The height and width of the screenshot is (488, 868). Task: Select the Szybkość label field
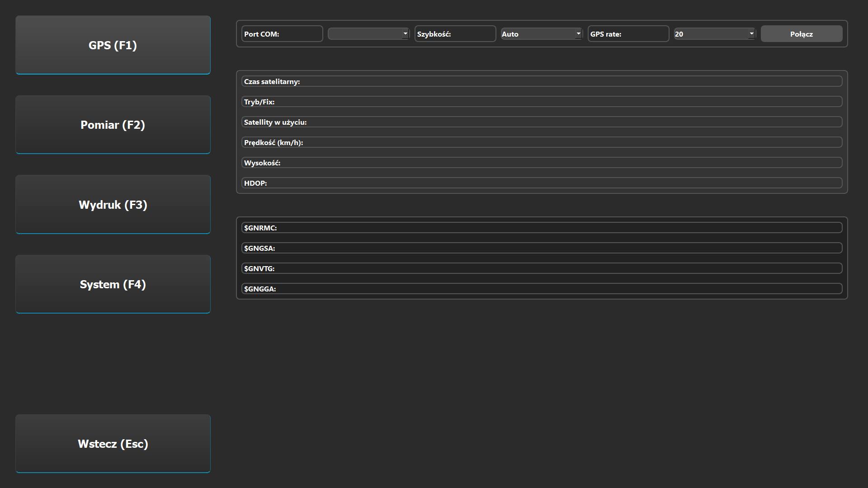tap(455, 34)
